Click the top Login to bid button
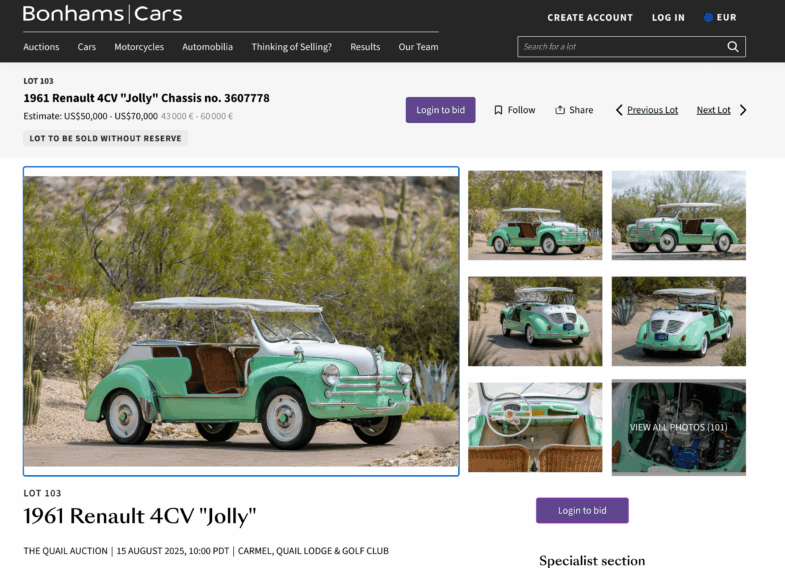 pos(441,110)
